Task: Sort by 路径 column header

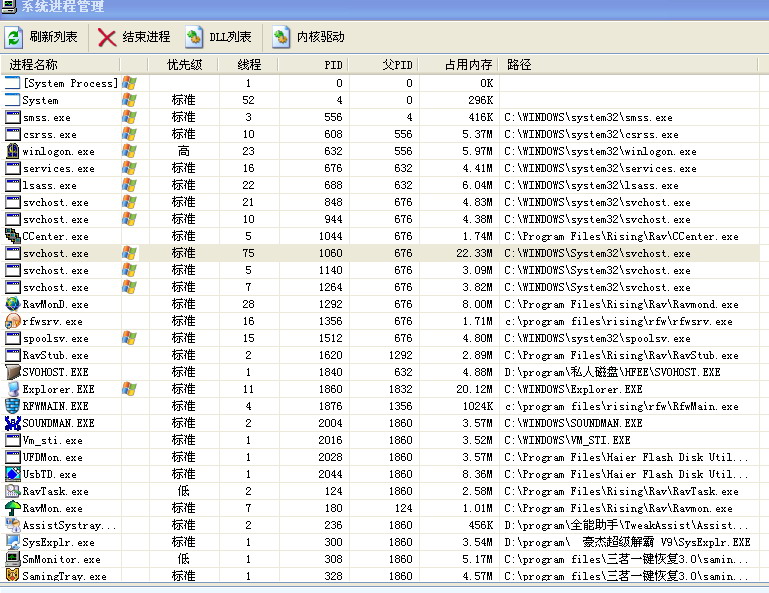Action: (628, 65)
